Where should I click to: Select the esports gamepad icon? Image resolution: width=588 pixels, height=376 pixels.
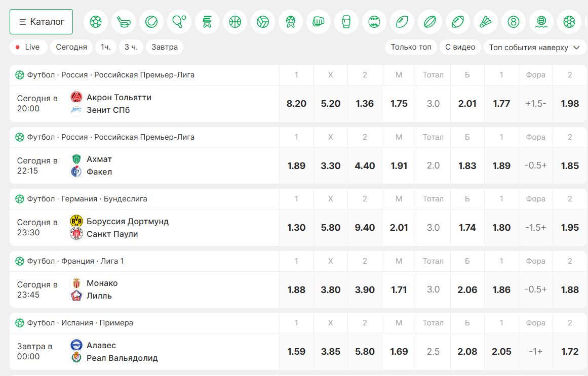(207, 22)
